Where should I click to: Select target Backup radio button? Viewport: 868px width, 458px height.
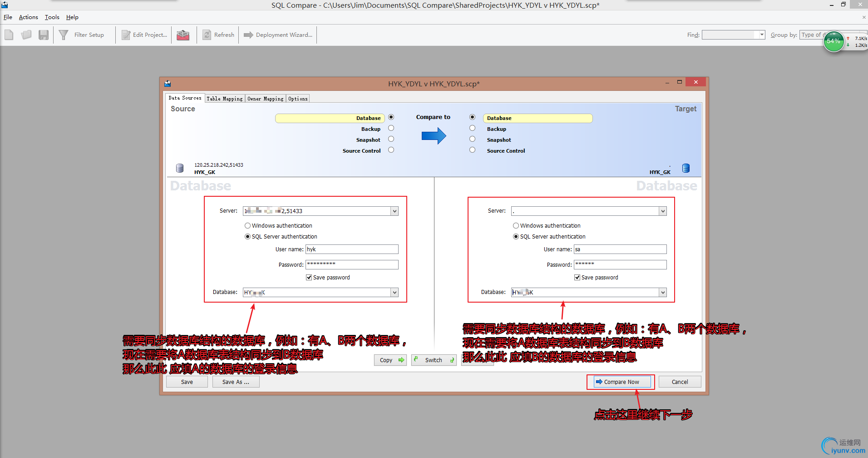tap(472, 128)
